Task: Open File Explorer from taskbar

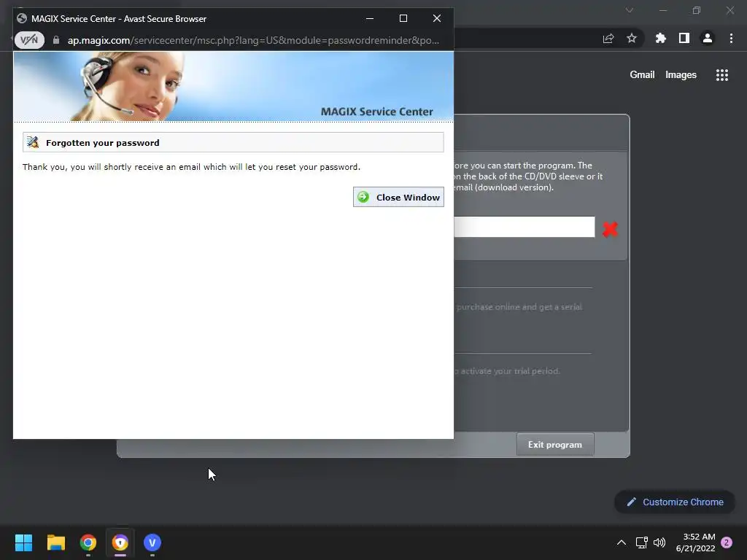Action: click(55, 542)
